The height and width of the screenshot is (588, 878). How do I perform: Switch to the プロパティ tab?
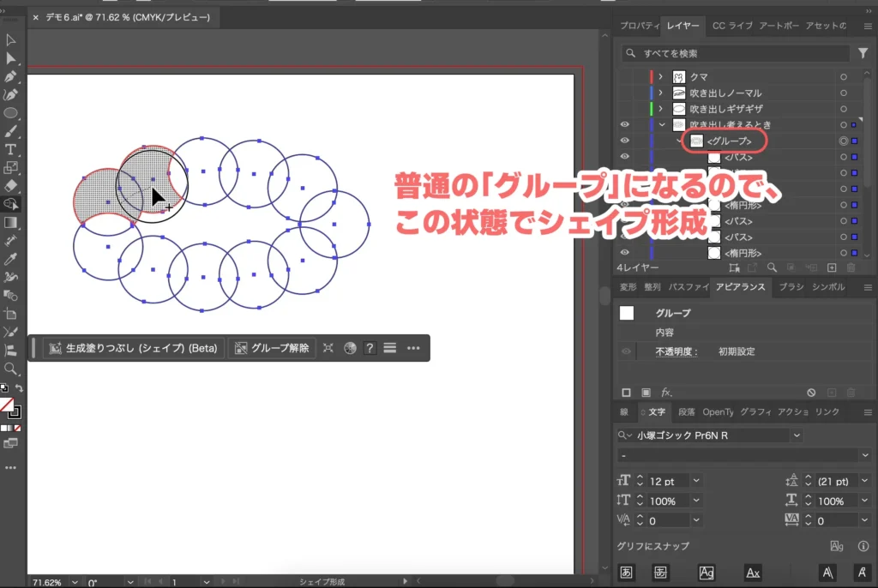pyautogui.click(x=639, y=26)
